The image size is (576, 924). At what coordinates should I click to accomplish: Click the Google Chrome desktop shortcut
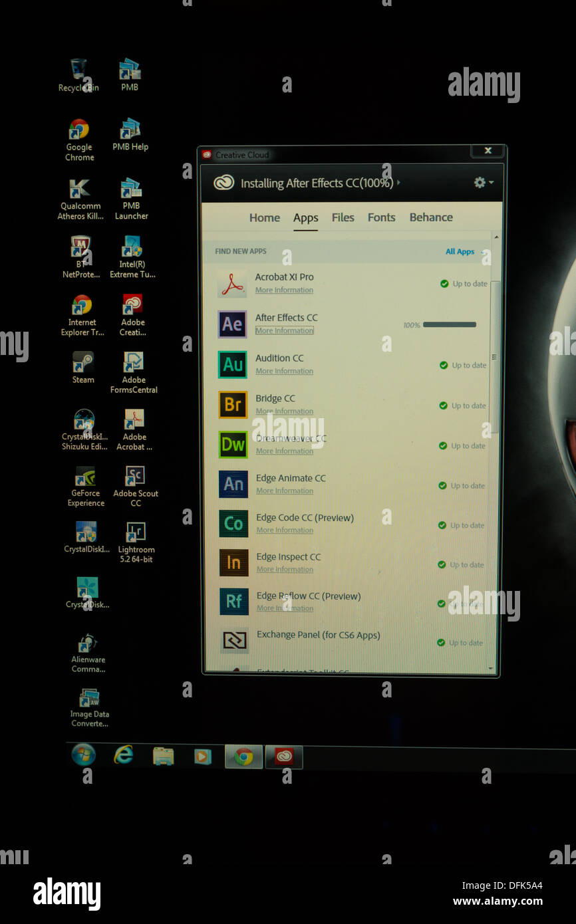click(x=79, y=140)
